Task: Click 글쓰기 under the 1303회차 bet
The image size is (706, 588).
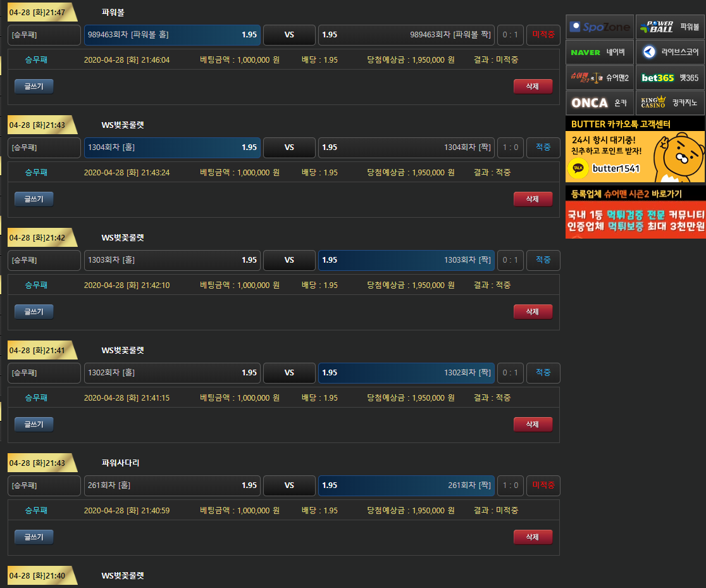Action: coord(34,311)
